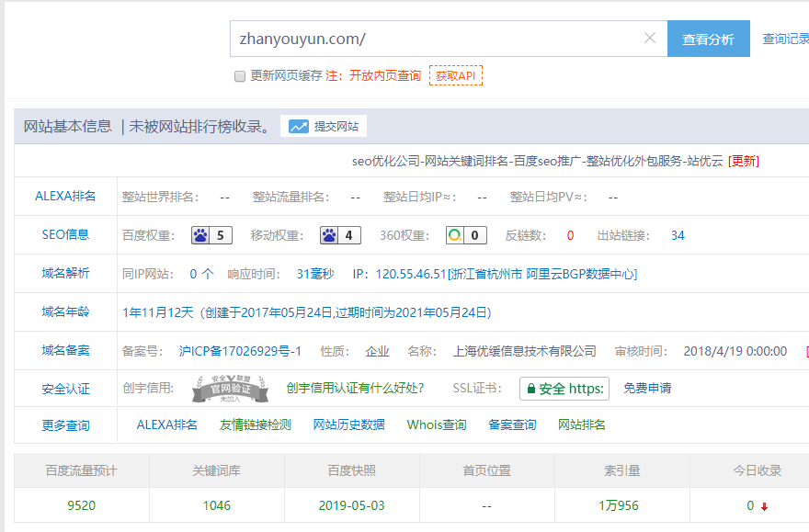Click the site title ending in 站优云
The width and height of the screenshot is (809, 532).
point(537,162)
